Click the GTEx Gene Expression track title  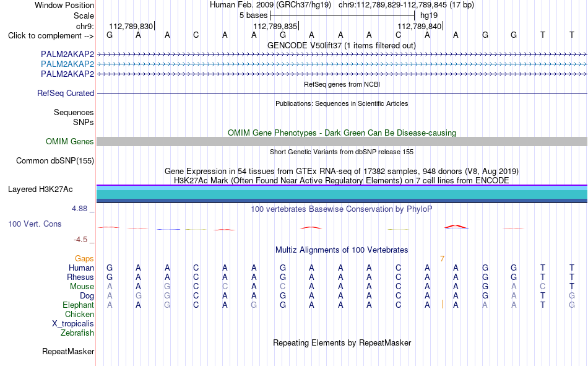coord(342,171)
